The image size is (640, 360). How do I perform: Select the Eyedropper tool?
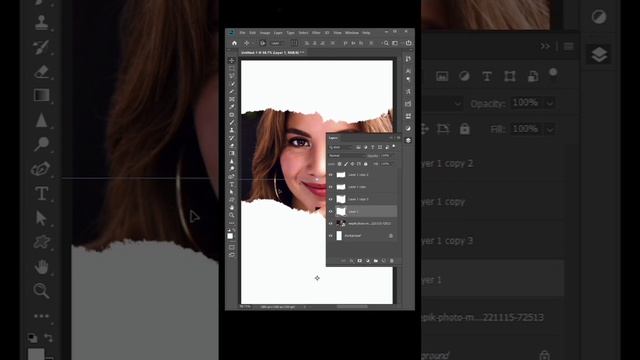231,107
